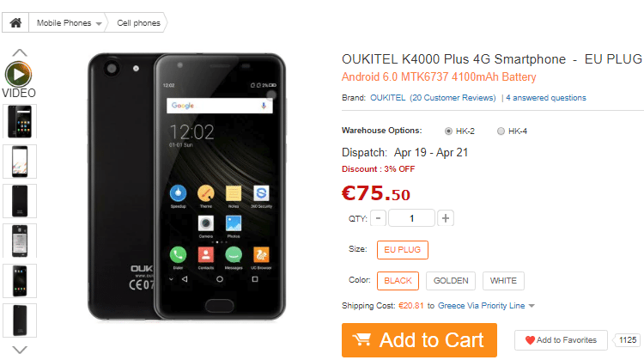
Task: Play the product video
Action: [x=19, y=75]
